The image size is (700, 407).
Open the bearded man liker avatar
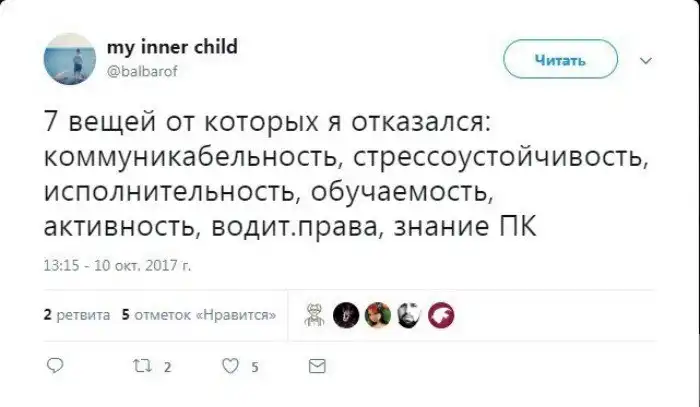point(407,314)
